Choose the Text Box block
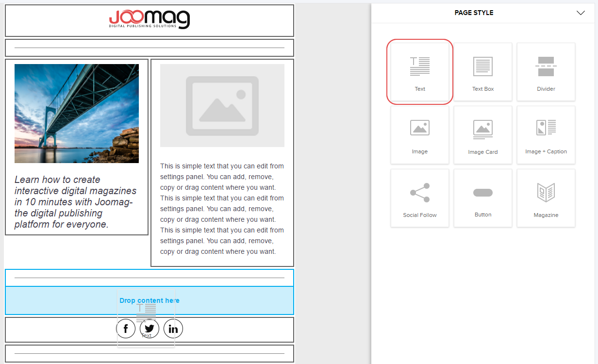The image size is (598, 364). coord(483,72)
